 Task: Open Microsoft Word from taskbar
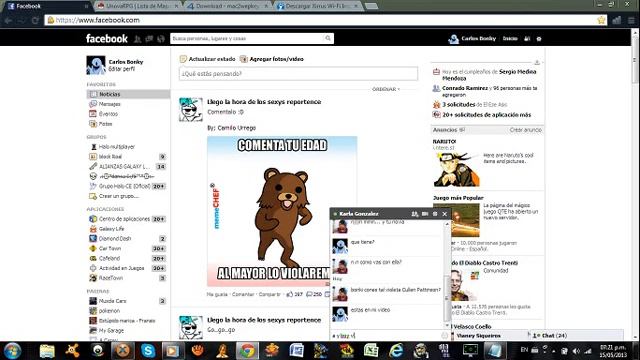pyautogui.click(x=297, y=351)
